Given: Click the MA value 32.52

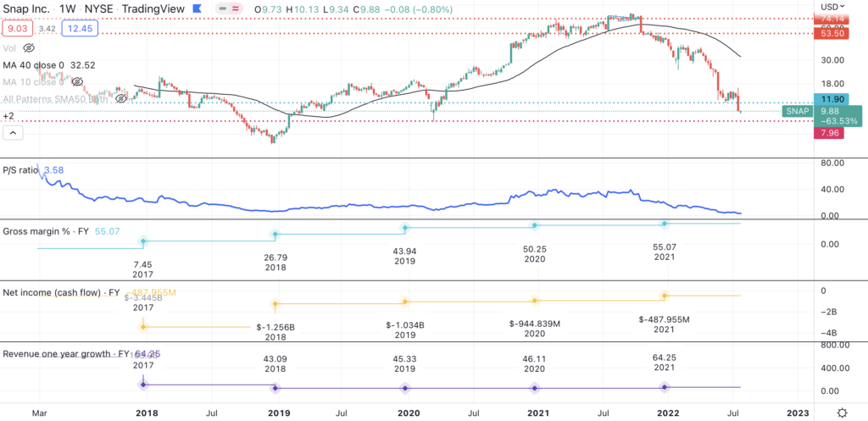Looking at the screenshot, I should pyautogui.click(x=82, y=65).
